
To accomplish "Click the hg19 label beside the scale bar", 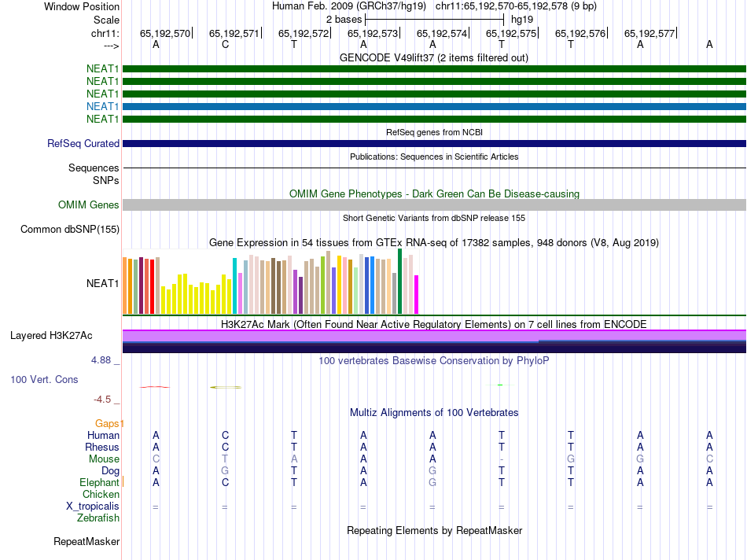I will (522, 20).
